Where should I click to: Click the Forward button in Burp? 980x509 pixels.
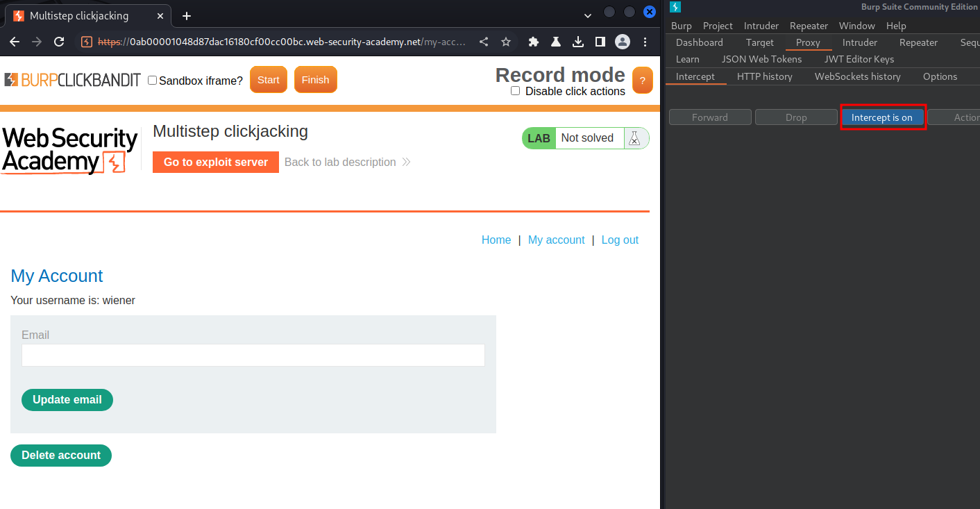[710, 117]
